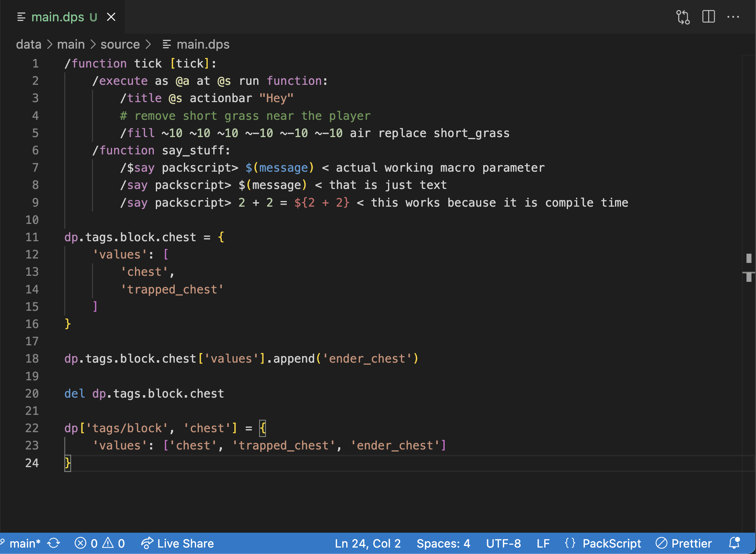The image size is (756, 554).
Task: Open Prettier formatter status
Action: point(684,544)
